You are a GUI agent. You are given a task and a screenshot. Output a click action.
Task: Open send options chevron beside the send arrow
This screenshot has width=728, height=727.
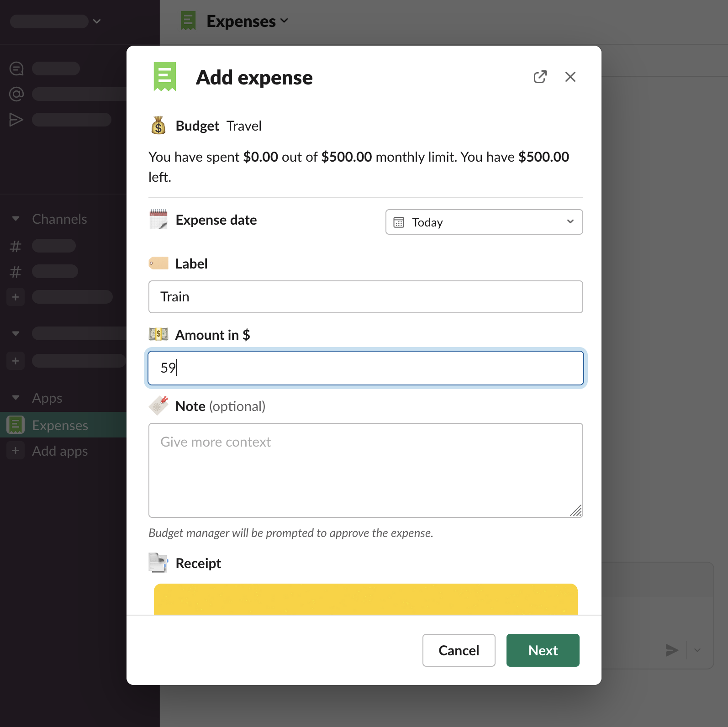point(697,650)
